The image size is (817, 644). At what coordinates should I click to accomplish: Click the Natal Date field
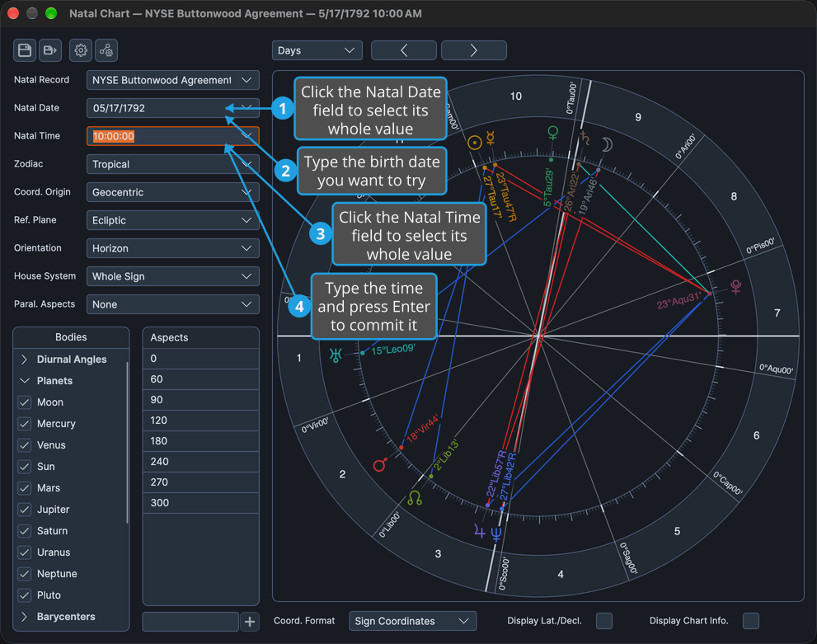(x=173, y=108)
